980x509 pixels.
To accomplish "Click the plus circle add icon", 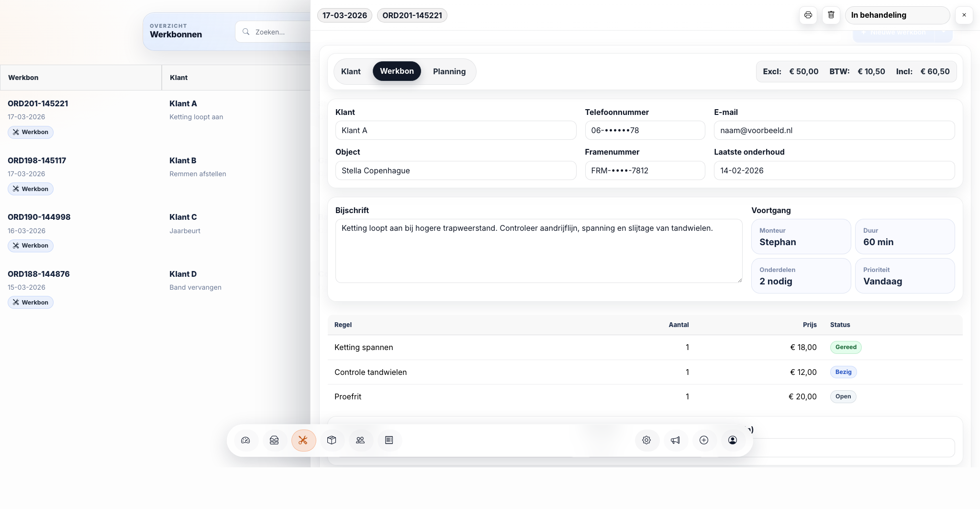I will (704, 440).
